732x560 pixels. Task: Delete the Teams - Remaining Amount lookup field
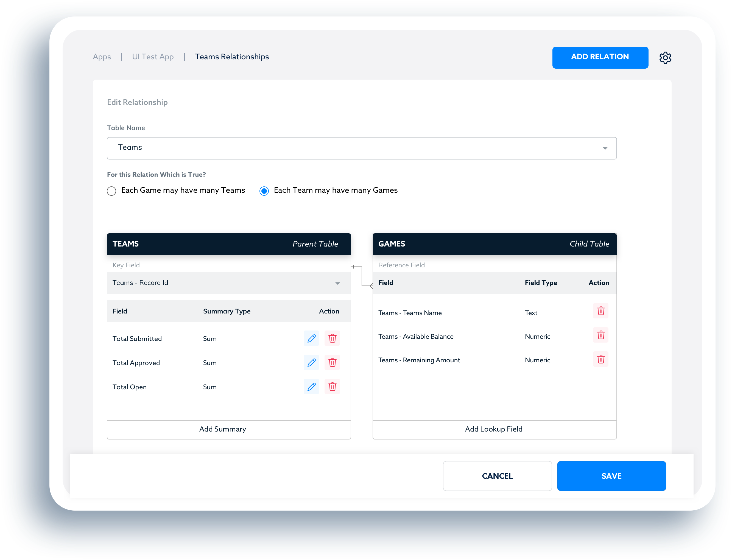pos(601,359)
